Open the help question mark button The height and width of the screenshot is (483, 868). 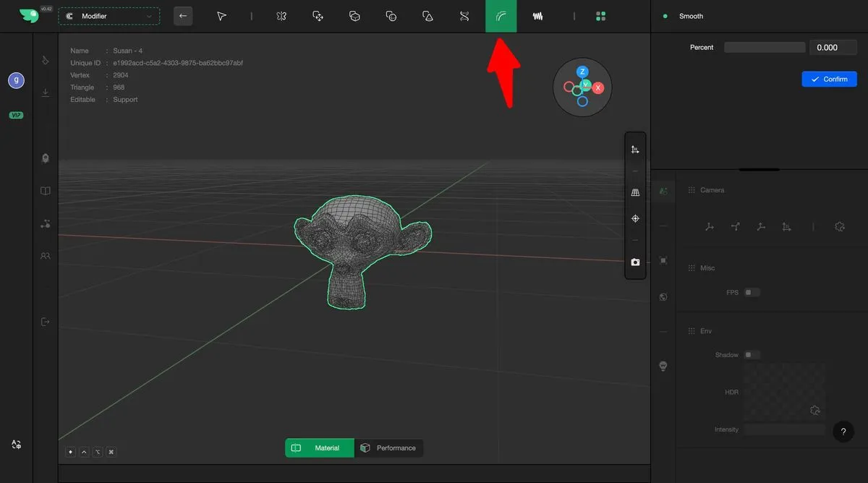843,432
